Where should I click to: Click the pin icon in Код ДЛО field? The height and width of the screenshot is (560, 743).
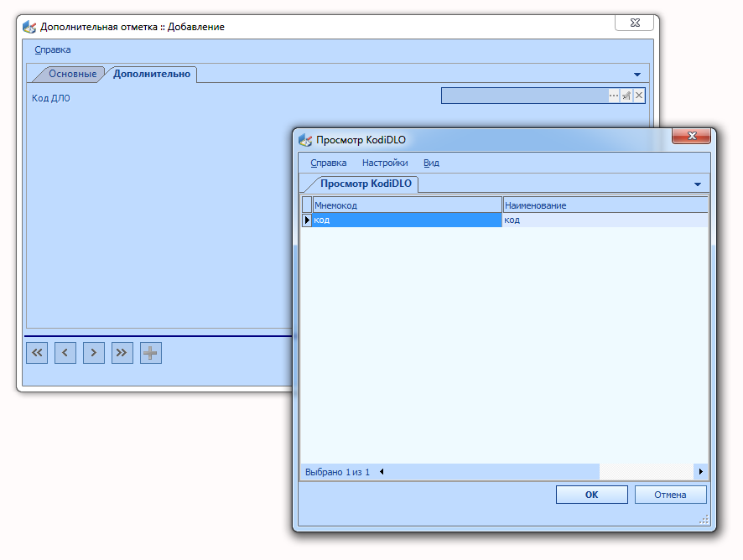click(x=626, y=96)
